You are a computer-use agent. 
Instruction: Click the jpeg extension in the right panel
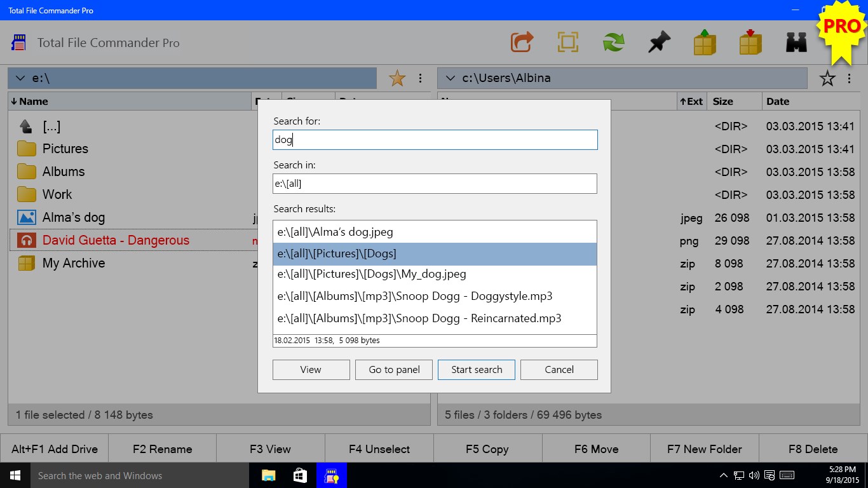tap(691, 219)
